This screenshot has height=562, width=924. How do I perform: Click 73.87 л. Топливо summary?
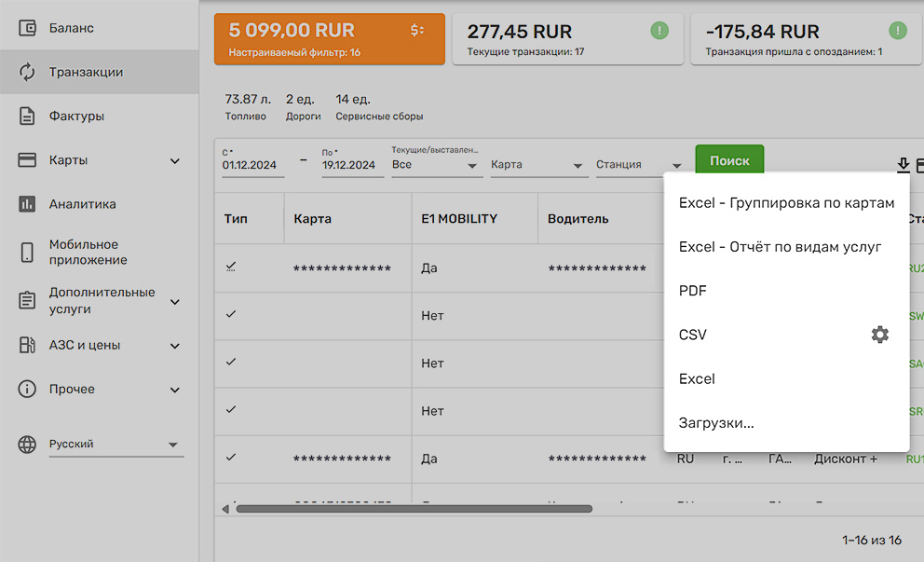[248, 107]
